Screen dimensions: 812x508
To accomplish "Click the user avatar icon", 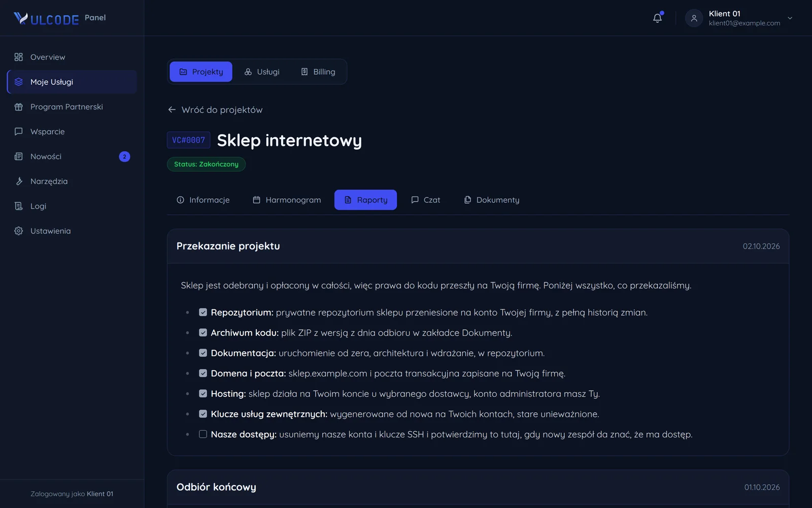I will pyautogui.click(x=694, y=18).
